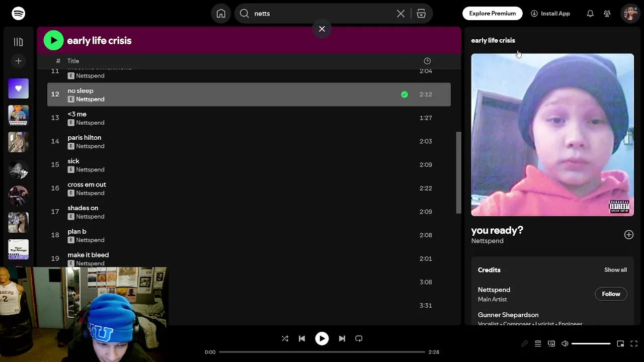Open the Spotify logo home

click(18, 14)
